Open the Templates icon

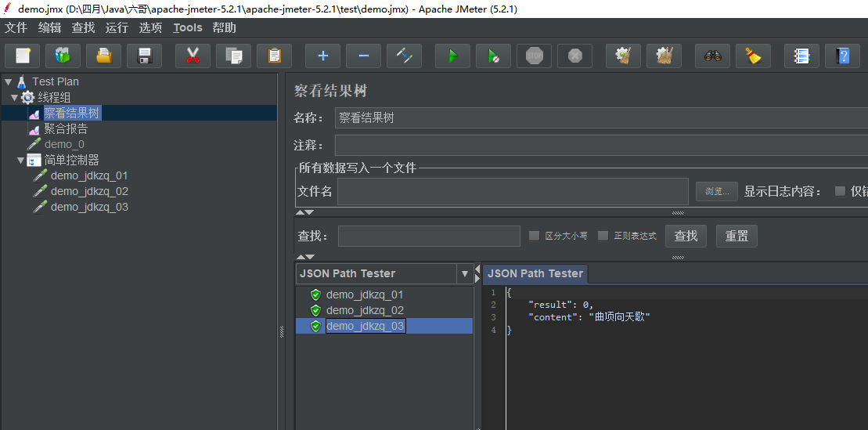click(63, 56)
